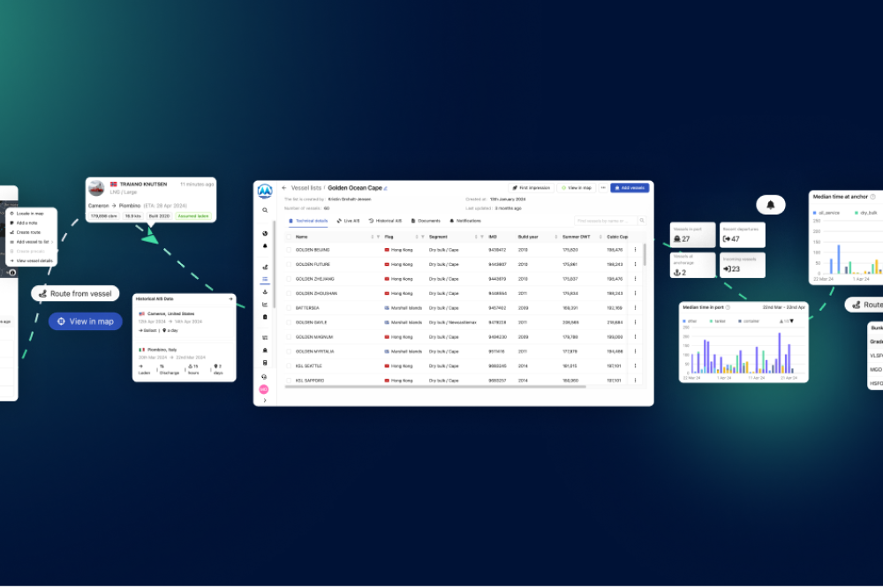Click the tanker legend color swatch

coord(711,321)
